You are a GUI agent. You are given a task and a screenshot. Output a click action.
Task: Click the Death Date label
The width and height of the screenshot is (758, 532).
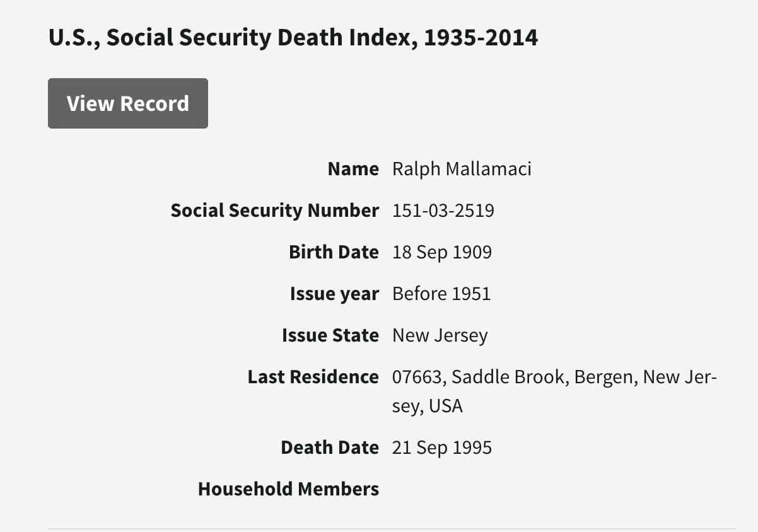[329, 448]
